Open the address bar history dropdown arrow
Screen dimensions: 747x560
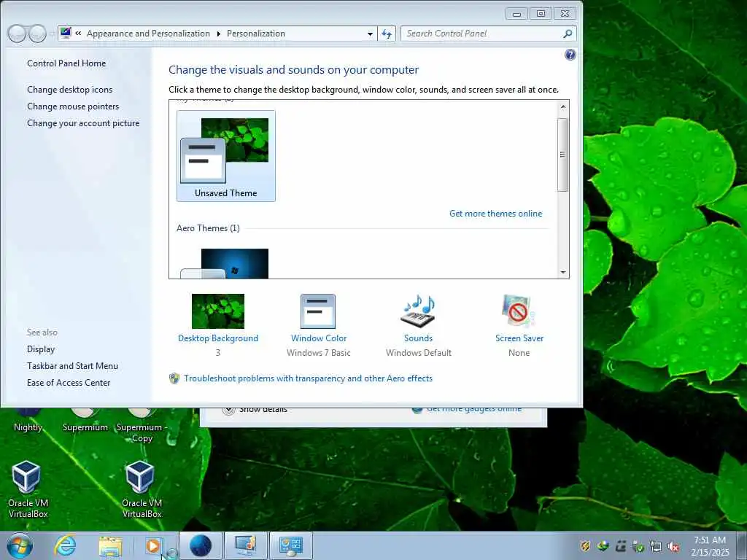pyautogui.click(x=370, y=34)
